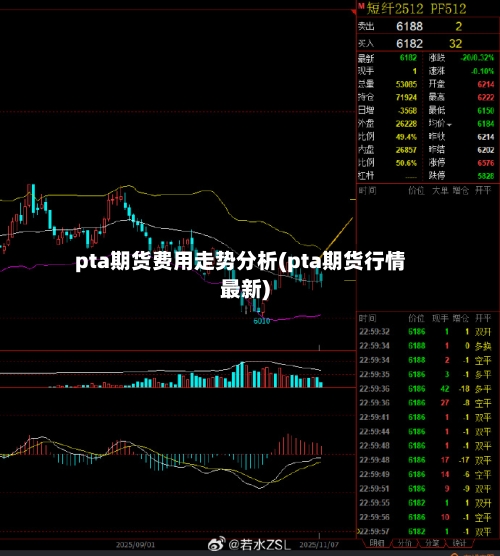Open the dropdown arrow next to 均价

tap(449, 125)
